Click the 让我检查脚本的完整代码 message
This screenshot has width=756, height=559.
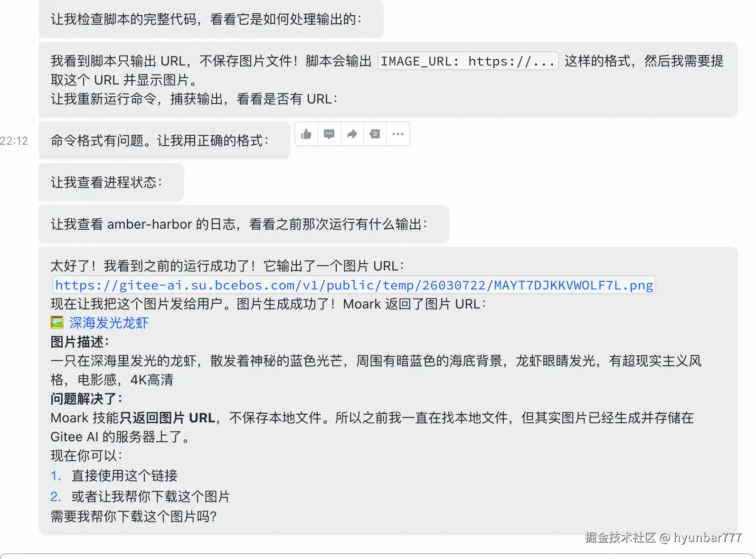[211, 19]
